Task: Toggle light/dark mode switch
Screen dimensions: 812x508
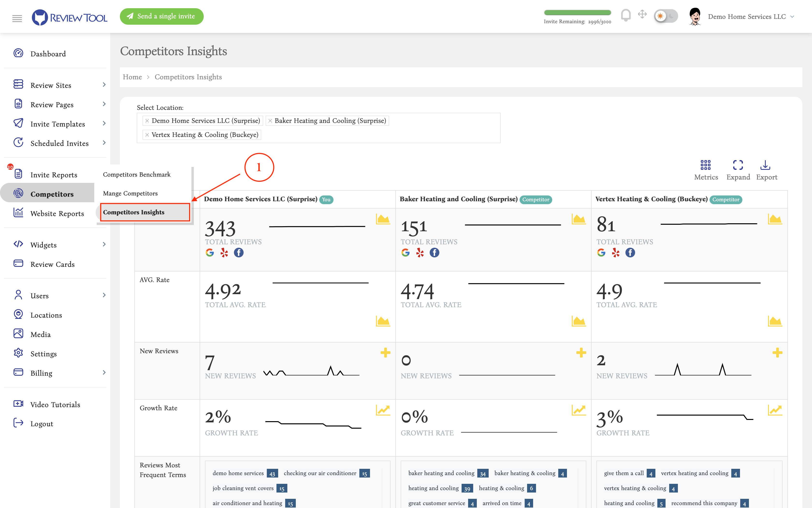Action: click(x=666, y=16)
